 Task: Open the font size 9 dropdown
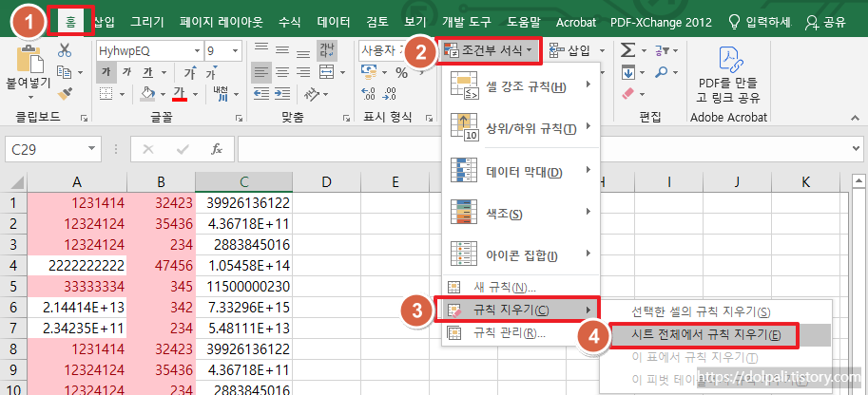coord(236,51)
